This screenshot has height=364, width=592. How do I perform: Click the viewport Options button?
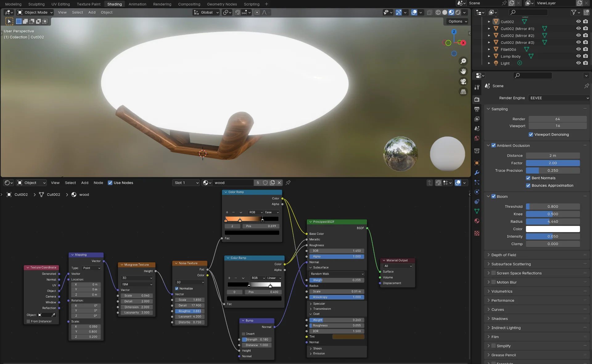pos(458,21)
